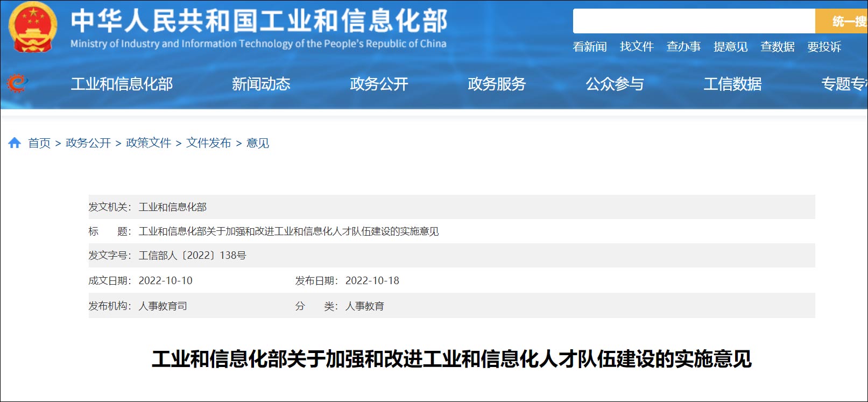Viewport: 868px width, 402px height.
Task: Click the 成文日期 value 2022-10-10
Action: coord(166,281)
